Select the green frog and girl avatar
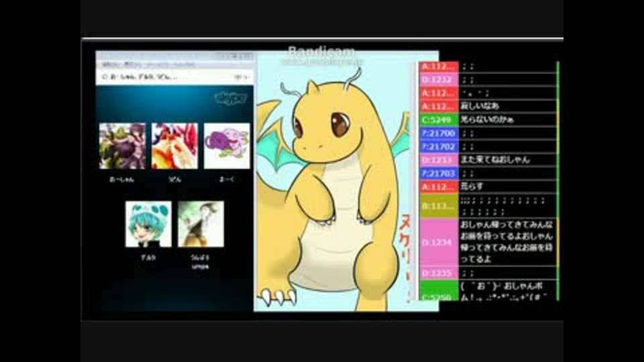This screenshot has height=362, width=644. click(x=122, y=145)
